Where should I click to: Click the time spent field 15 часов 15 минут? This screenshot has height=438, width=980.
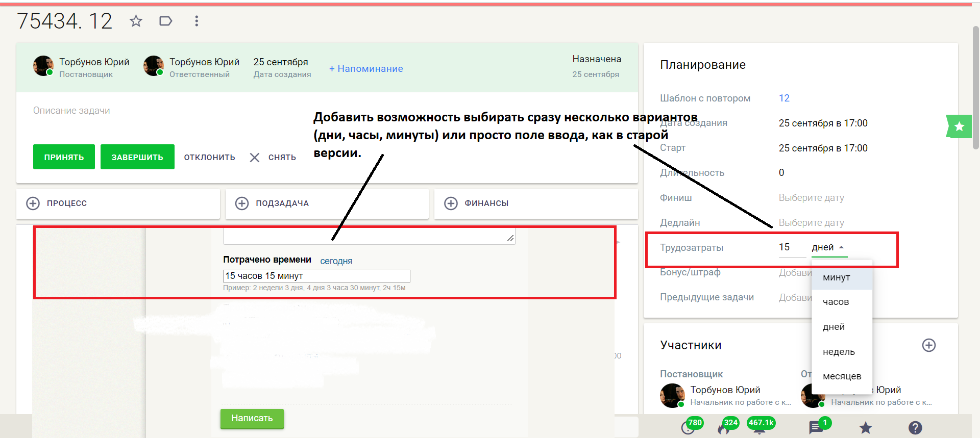point(316,276)
